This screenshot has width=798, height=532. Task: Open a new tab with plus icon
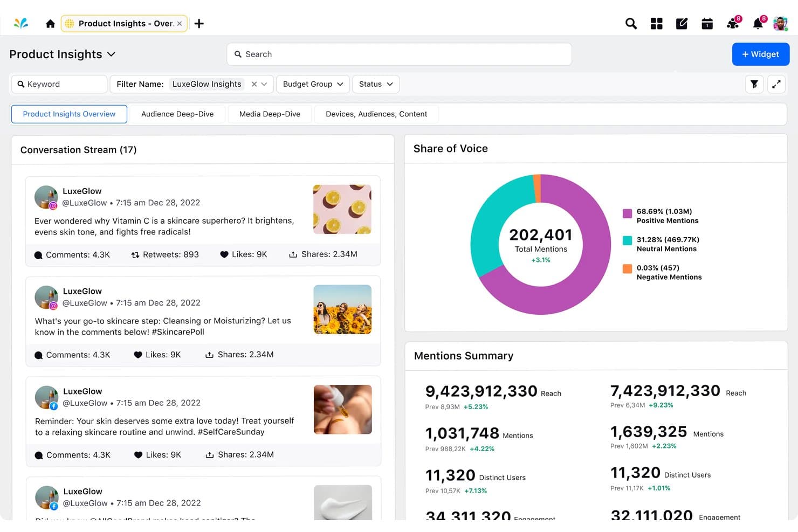[x=199, y=24]
